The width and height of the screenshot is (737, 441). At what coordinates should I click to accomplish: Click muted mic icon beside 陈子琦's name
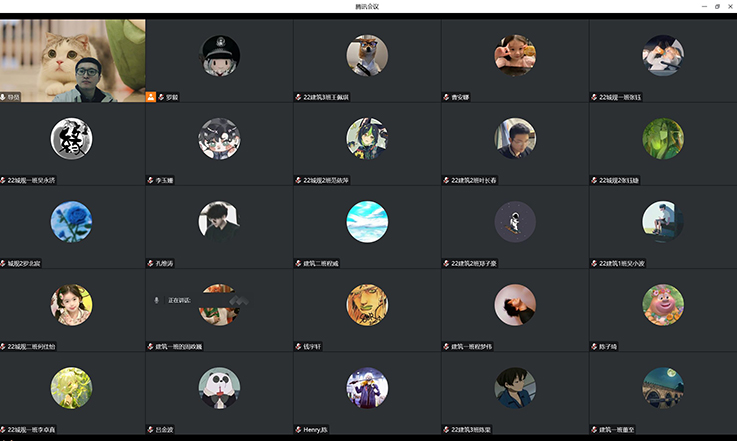click(594, 346)
